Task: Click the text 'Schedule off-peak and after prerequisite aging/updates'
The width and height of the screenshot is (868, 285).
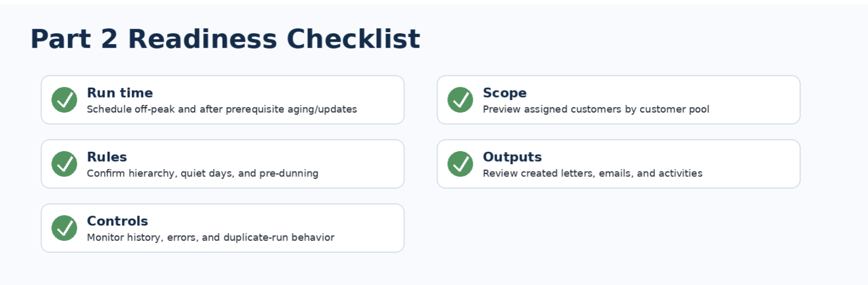Action: [x=222, y=109]
